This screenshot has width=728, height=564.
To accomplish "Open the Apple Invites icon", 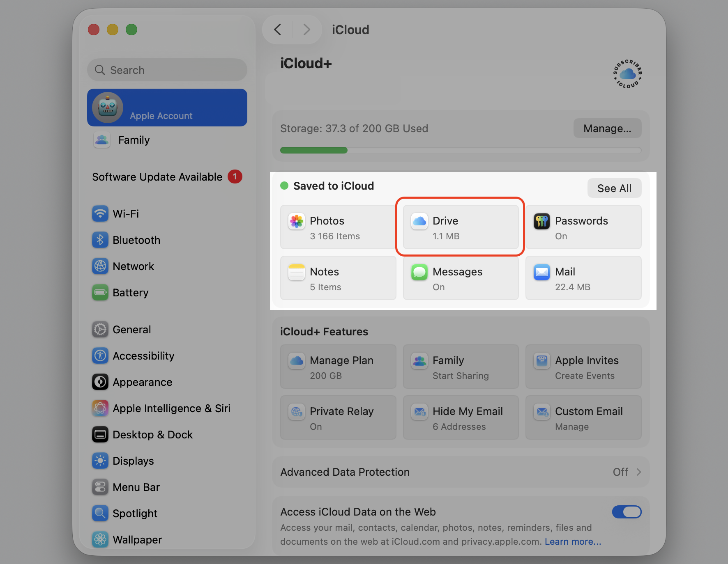I will coord(542,361).
